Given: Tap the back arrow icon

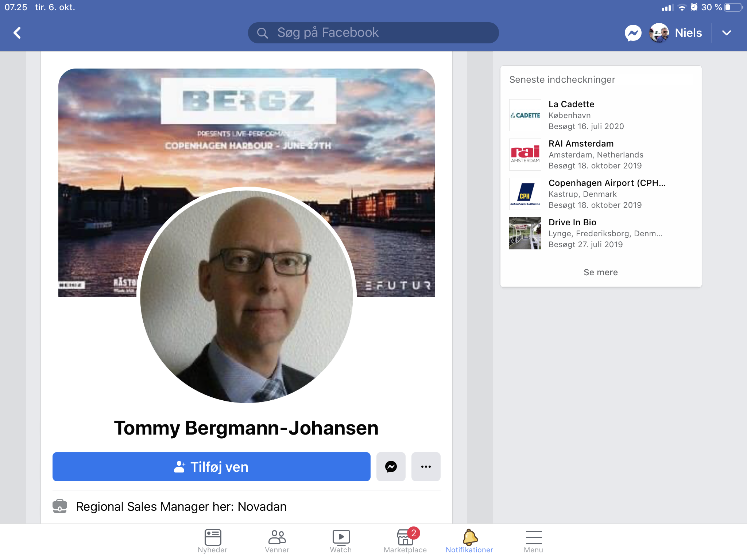Looking at the screenshot, I should (17, 33).
